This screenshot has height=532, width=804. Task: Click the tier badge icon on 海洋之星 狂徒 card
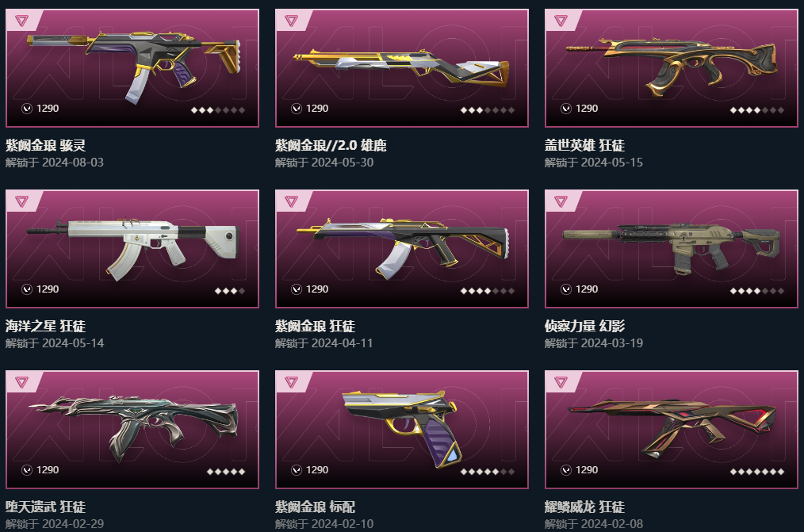(21, 201)
